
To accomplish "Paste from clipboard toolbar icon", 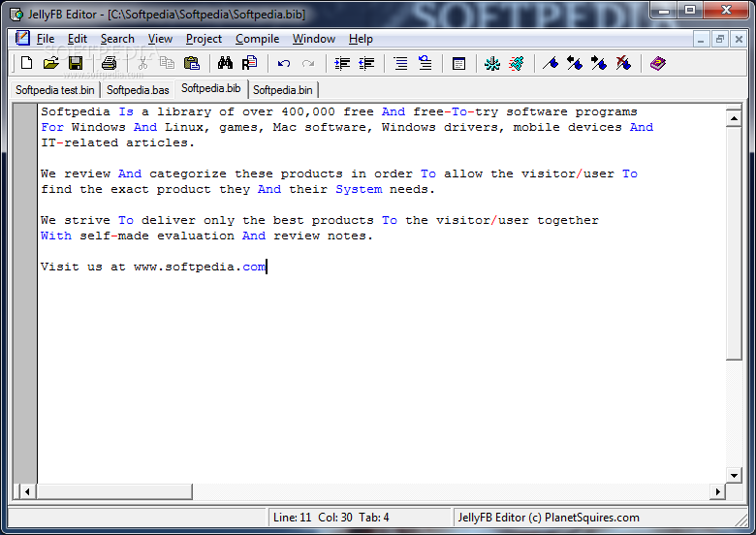I will 191,63.
